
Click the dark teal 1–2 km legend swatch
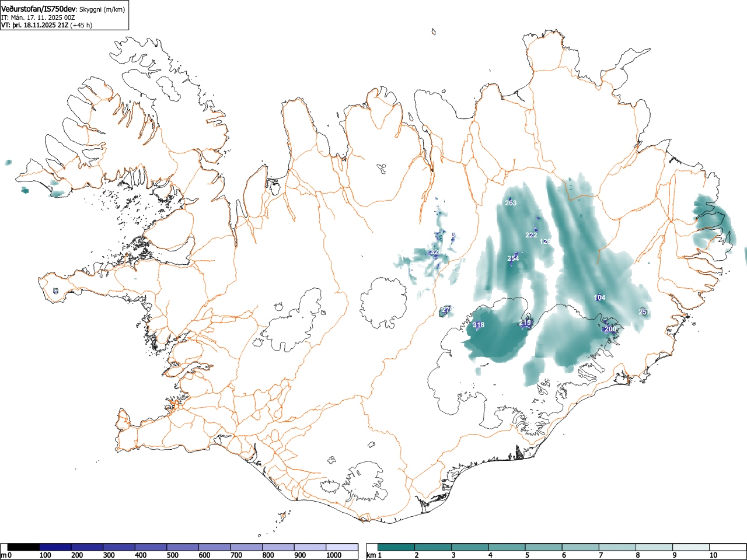(396, 547)
